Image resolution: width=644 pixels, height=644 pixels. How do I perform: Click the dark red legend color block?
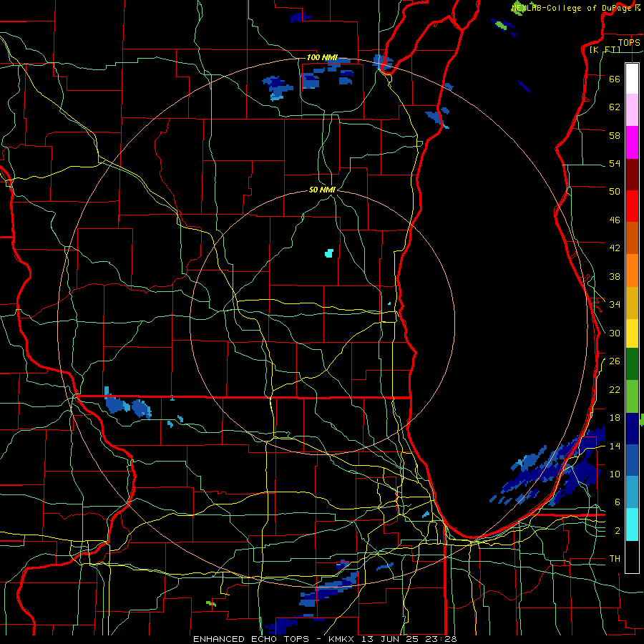(x=632, y=175)
